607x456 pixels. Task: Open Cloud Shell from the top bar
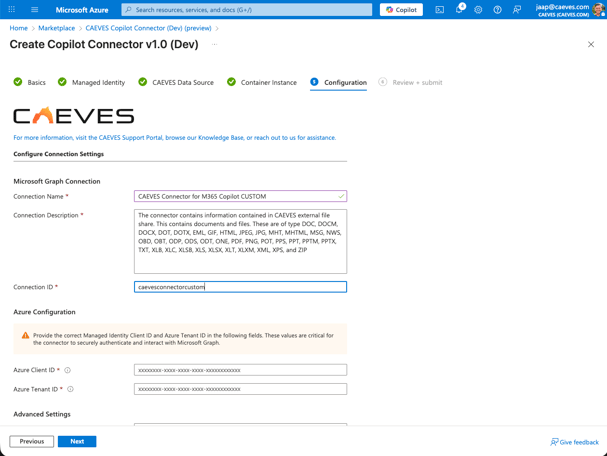(x=439, y=10)
